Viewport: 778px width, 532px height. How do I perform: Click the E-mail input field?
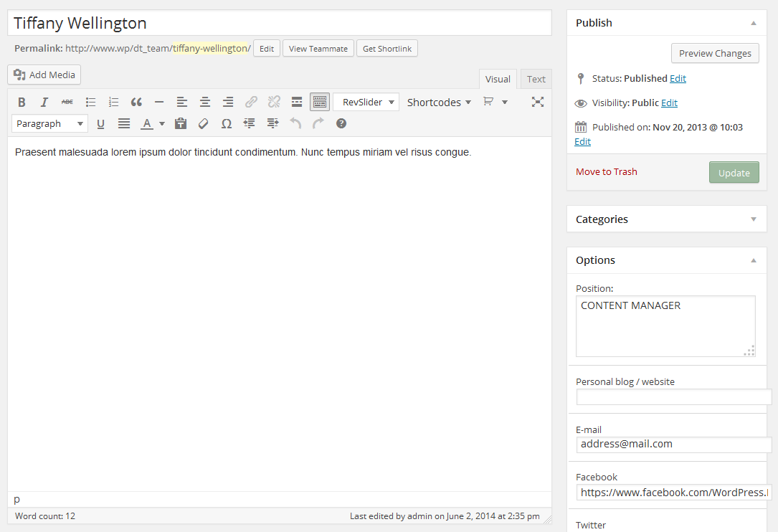[x=673, y=445]
